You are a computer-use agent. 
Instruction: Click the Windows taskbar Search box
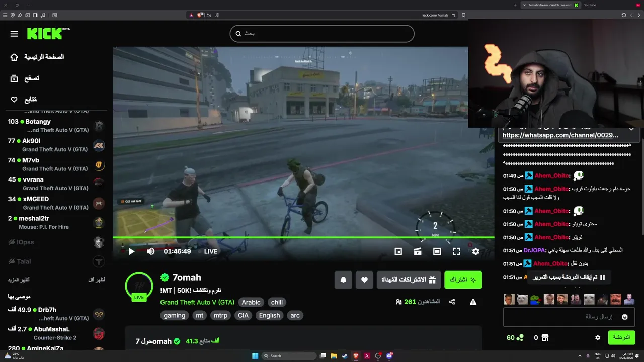click(x=289, y=356)
